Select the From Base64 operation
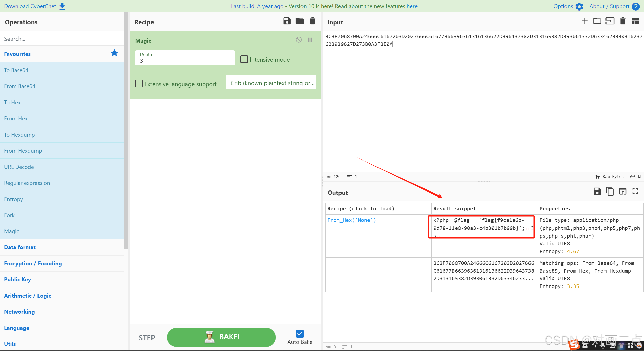 tap(62, 86)
